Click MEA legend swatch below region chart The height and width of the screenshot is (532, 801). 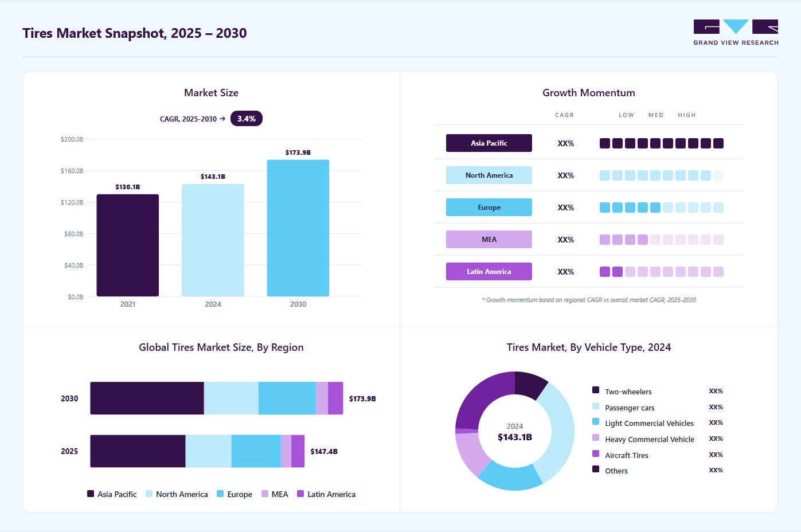coord(265,494)
